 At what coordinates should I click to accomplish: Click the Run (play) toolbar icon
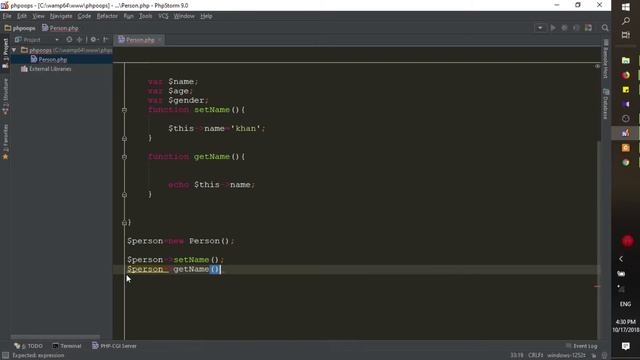(x=553, y=28)
